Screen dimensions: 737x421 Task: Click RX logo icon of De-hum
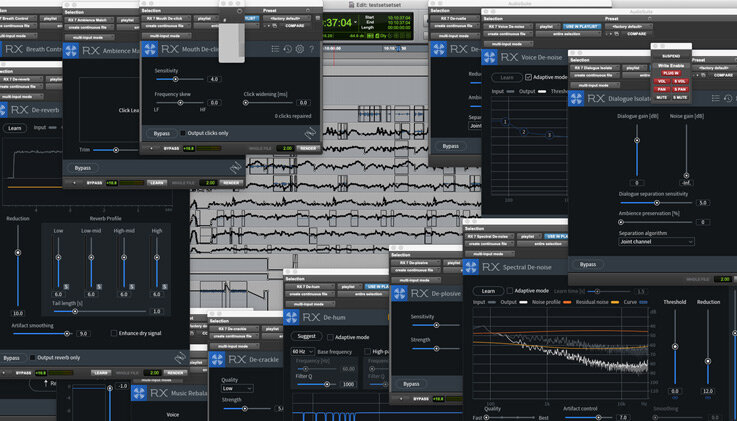pos(291,317)
